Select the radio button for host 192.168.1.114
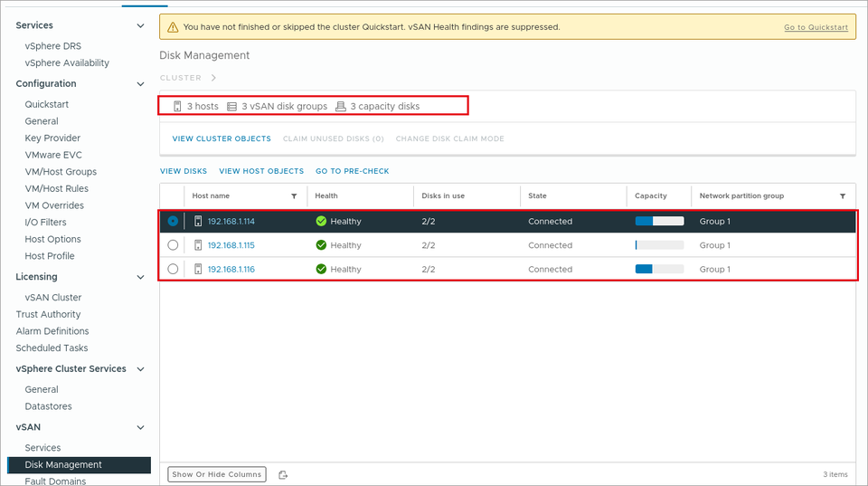 tap(173, 221)
